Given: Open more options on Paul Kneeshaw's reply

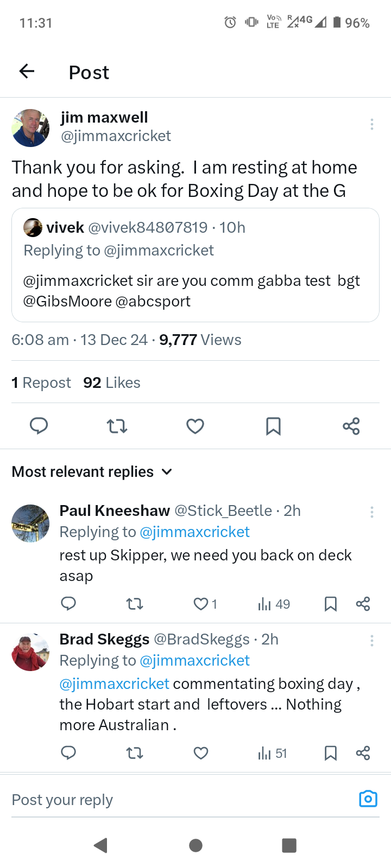Looking at the screenshot, I should point(371,512).
